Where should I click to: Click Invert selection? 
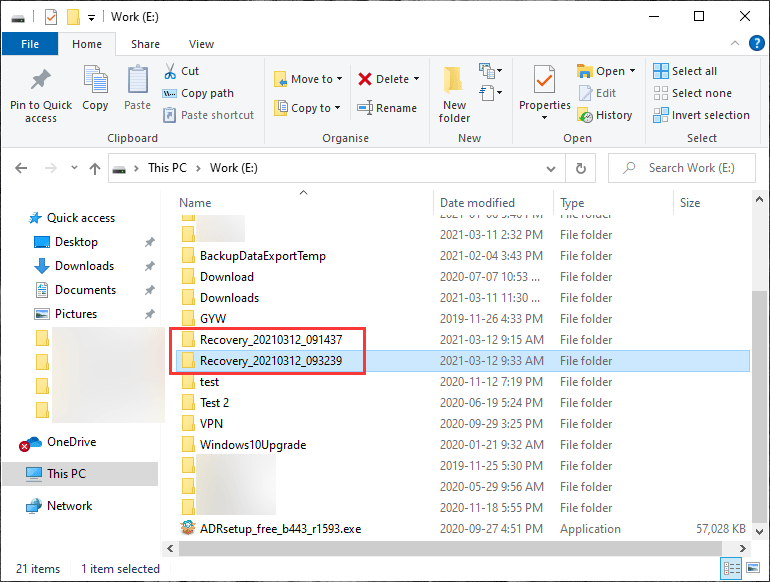click(x=701, y=115)
